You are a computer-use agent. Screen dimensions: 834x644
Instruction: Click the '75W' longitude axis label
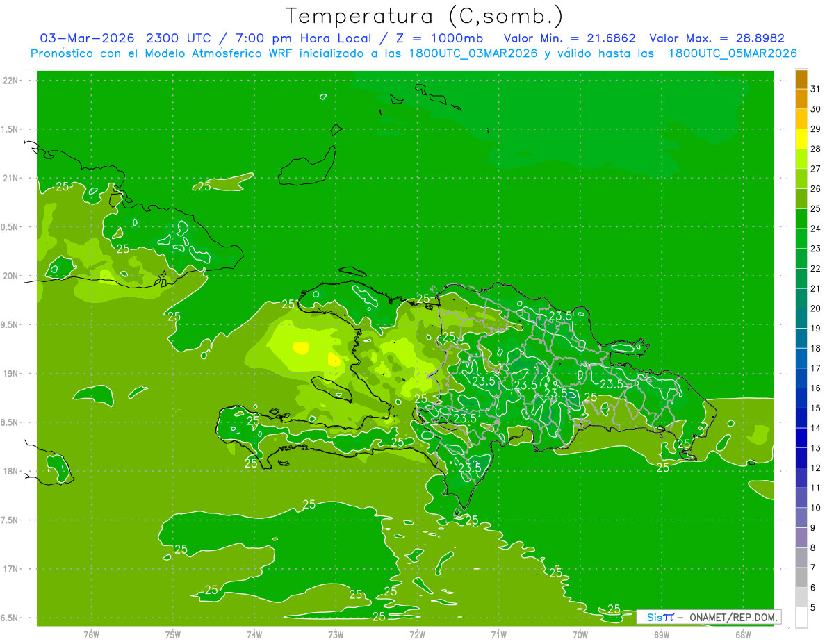click(x=172, y=634)
